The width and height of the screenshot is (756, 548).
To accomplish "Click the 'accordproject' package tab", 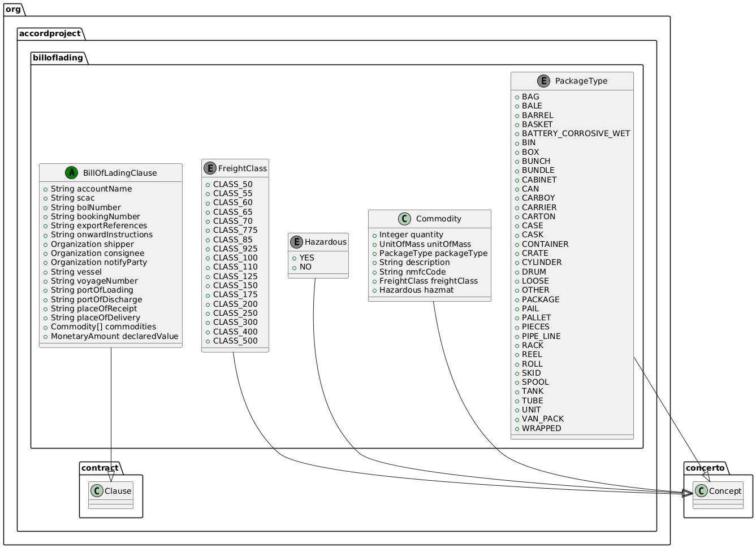I will point(50,33).
